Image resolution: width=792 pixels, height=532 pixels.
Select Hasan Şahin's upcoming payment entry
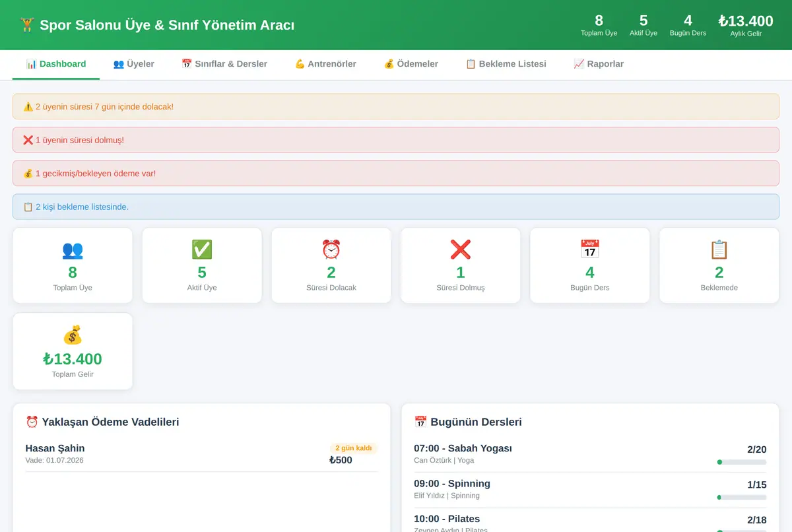(x=202, y=454)
